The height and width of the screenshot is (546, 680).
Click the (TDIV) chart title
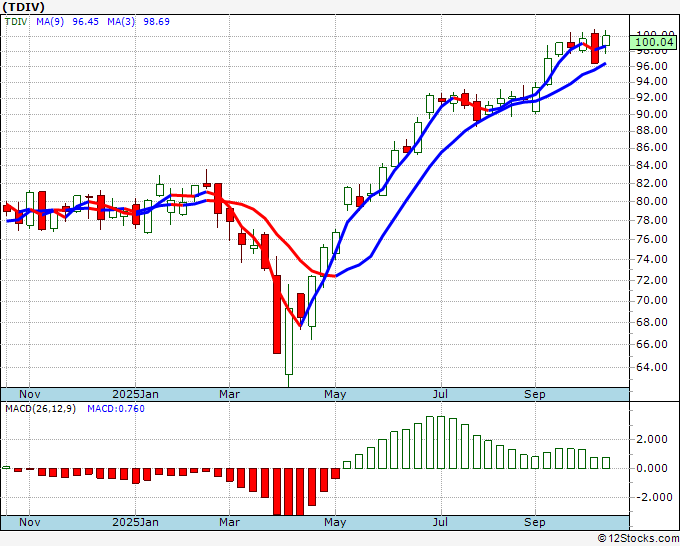(x=23, y=7)
